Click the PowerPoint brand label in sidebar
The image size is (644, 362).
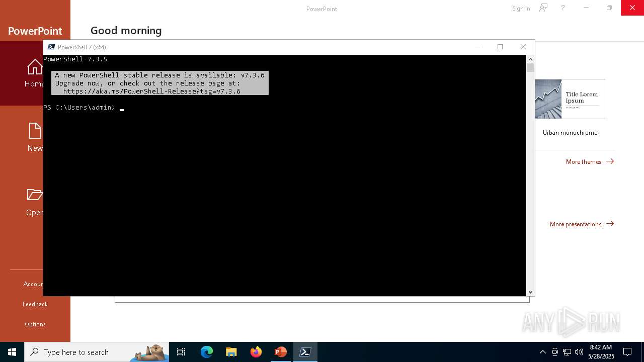[x=35, y=31]
